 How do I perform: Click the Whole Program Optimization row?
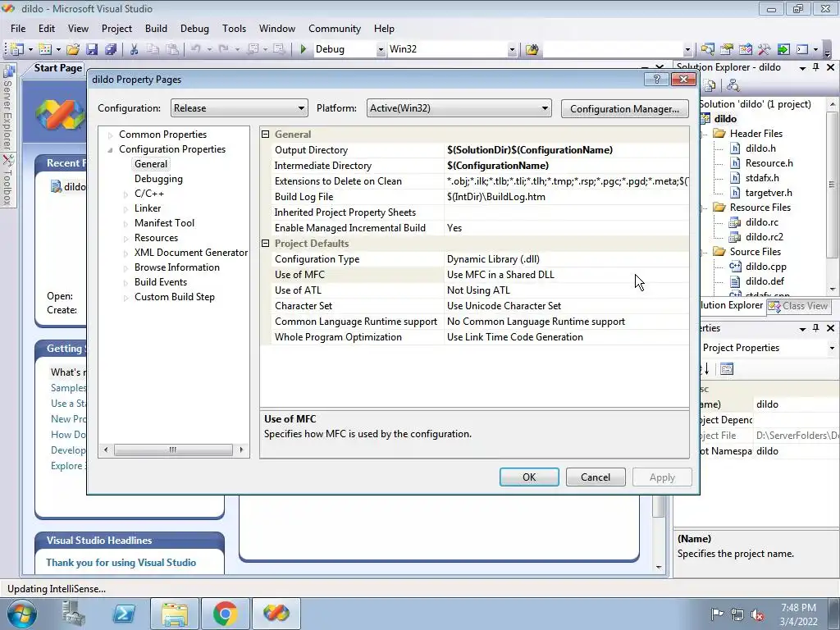[x=475, y=337]
